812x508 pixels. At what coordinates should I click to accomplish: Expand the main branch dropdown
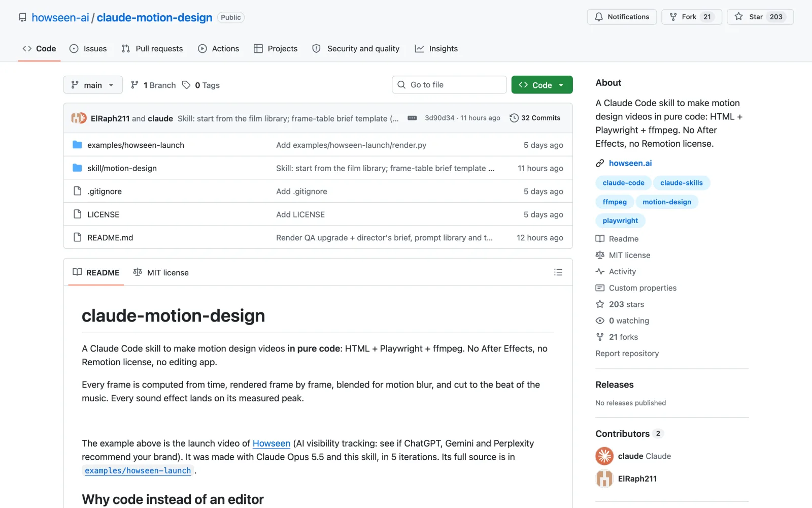[93, 85]
